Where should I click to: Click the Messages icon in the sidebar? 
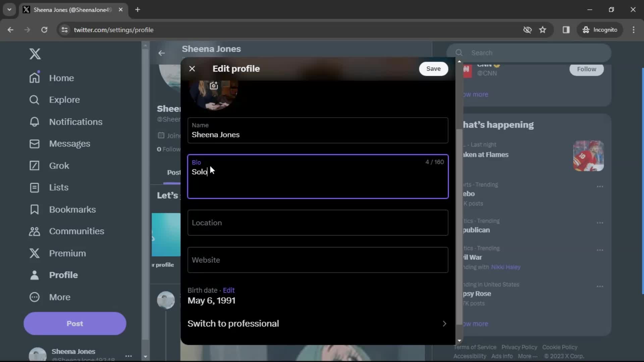35,144
